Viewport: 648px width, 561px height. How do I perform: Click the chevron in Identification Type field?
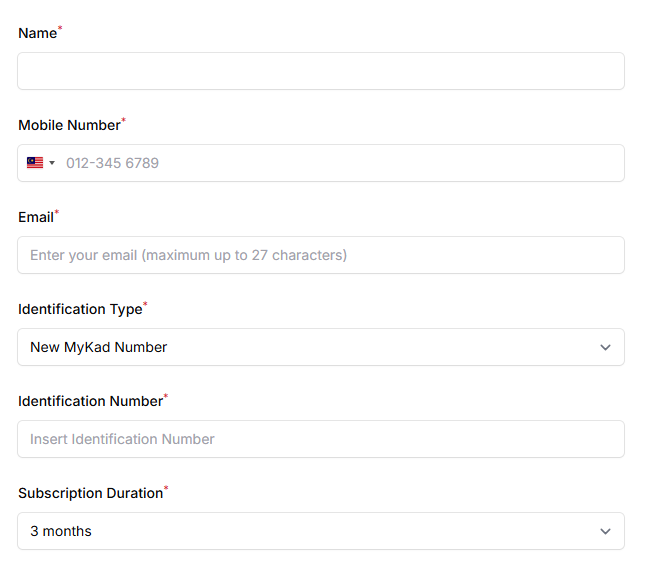point(604,347)
